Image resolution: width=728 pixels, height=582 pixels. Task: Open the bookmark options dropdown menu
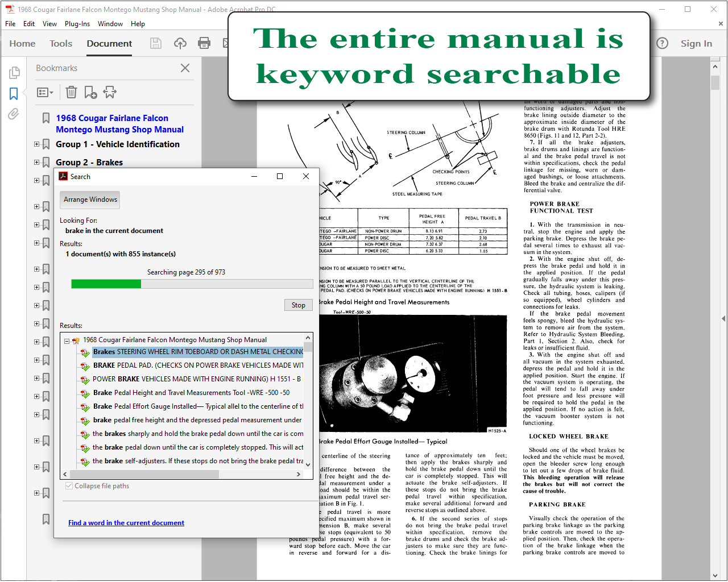[45, 92]
